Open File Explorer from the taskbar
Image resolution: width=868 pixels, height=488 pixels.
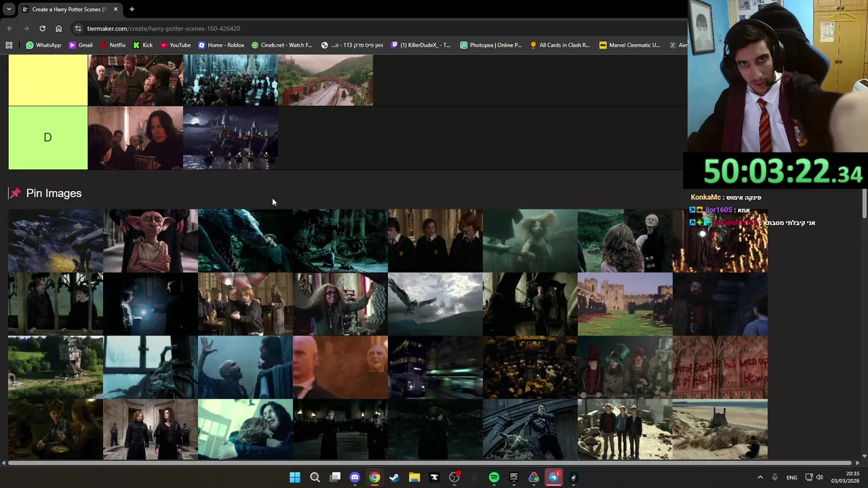pos(414,477)
